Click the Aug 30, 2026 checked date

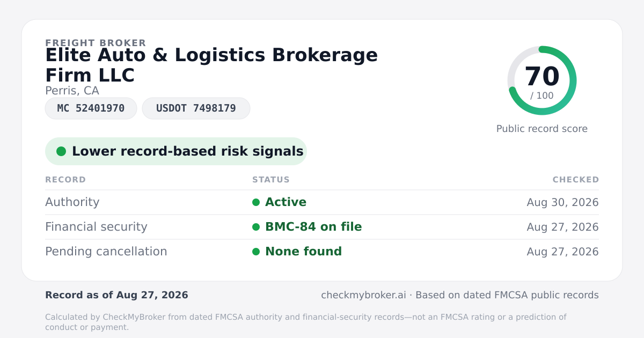(562, 202)
